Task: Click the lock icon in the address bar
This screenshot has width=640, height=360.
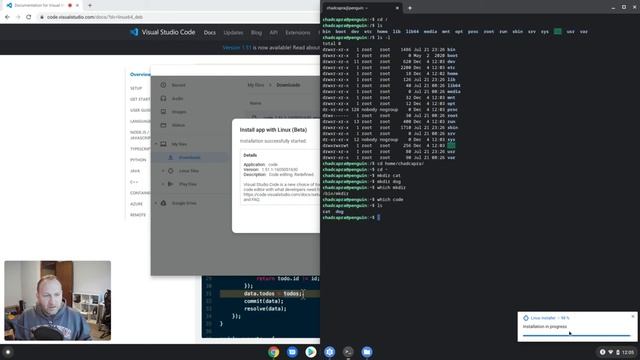Action: click(42, 17)
